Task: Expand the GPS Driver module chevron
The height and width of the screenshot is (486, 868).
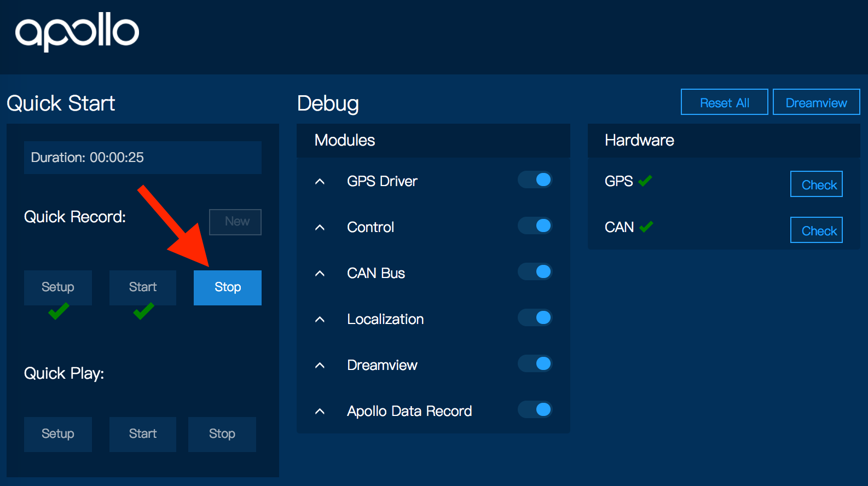Action: click(320, 181)
